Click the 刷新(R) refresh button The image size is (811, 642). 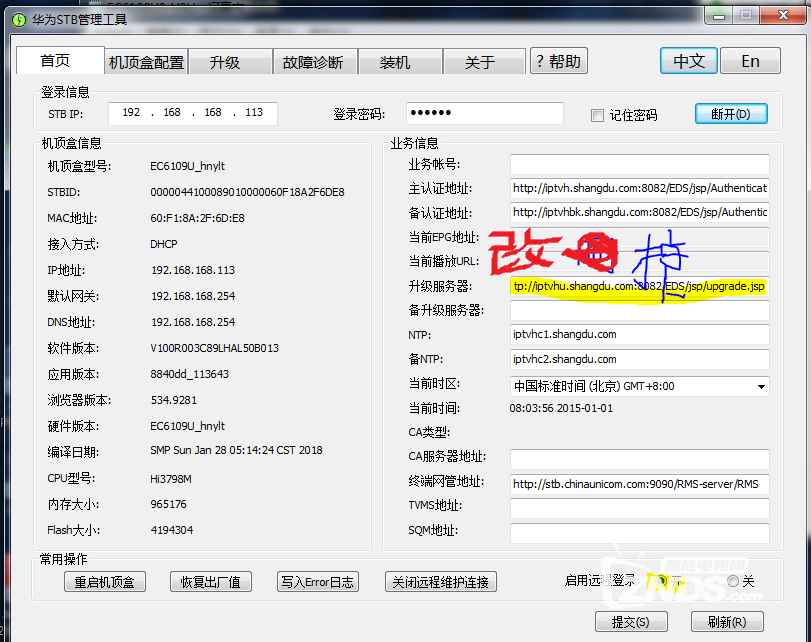tap(727, 622)
